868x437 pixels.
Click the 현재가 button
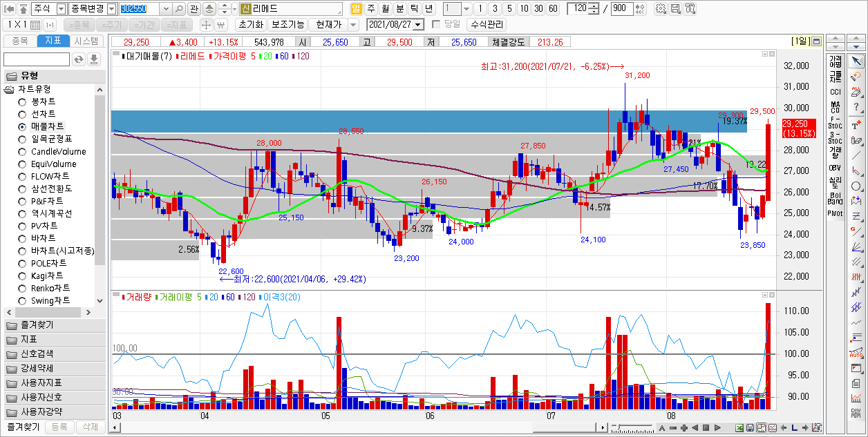coord(328,25)
